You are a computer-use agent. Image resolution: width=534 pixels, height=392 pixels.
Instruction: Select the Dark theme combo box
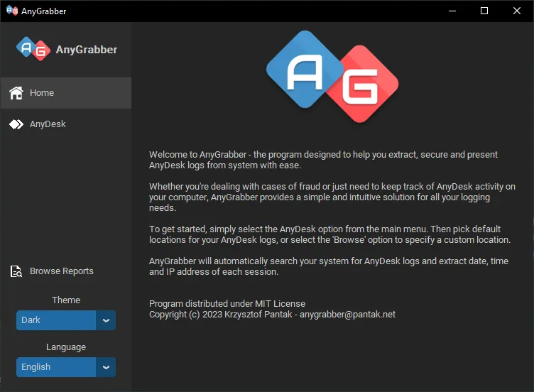click(x=66, y=320)
